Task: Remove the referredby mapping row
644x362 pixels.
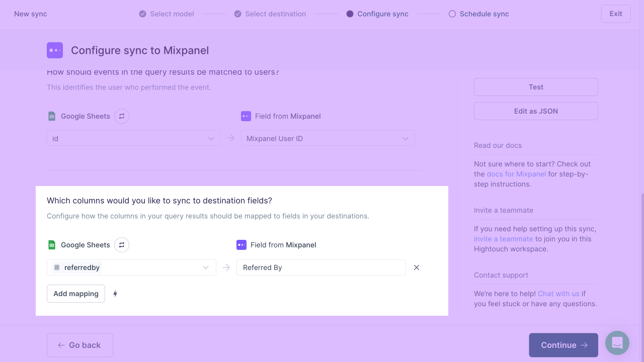Action: (417, 267)
